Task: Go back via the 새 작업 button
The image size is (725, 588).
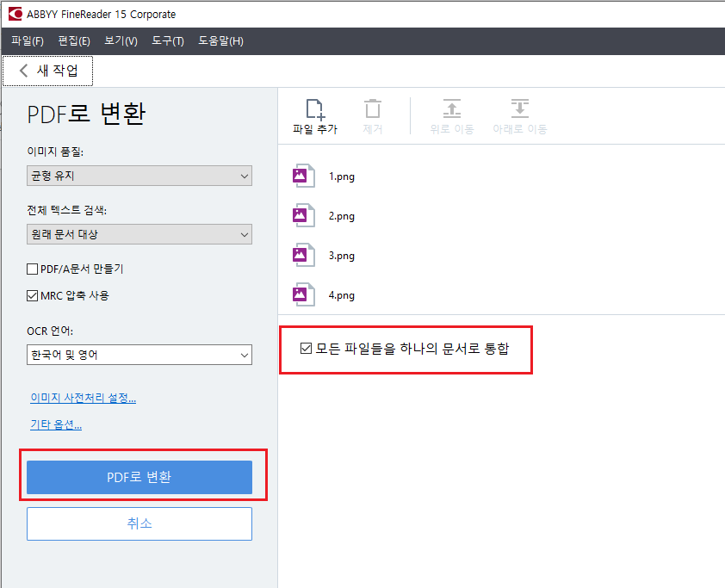Action: pos(48,71)
